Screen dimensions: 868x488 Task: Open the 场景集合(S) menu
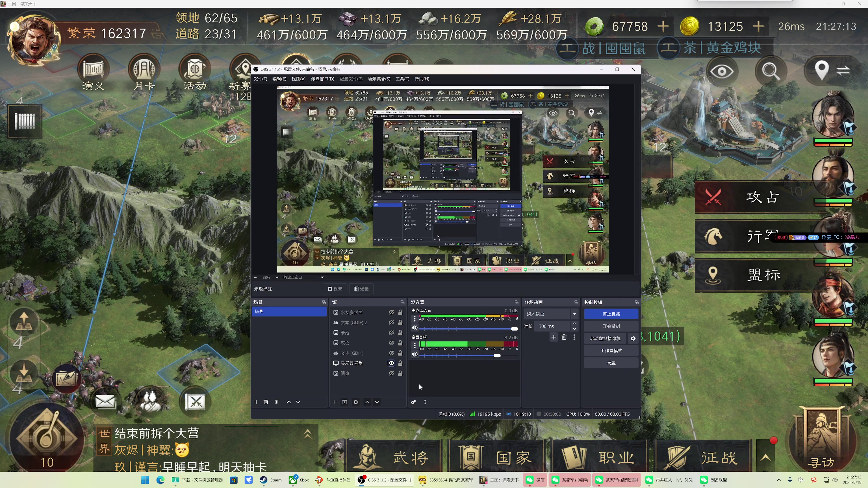pos(379,79)
